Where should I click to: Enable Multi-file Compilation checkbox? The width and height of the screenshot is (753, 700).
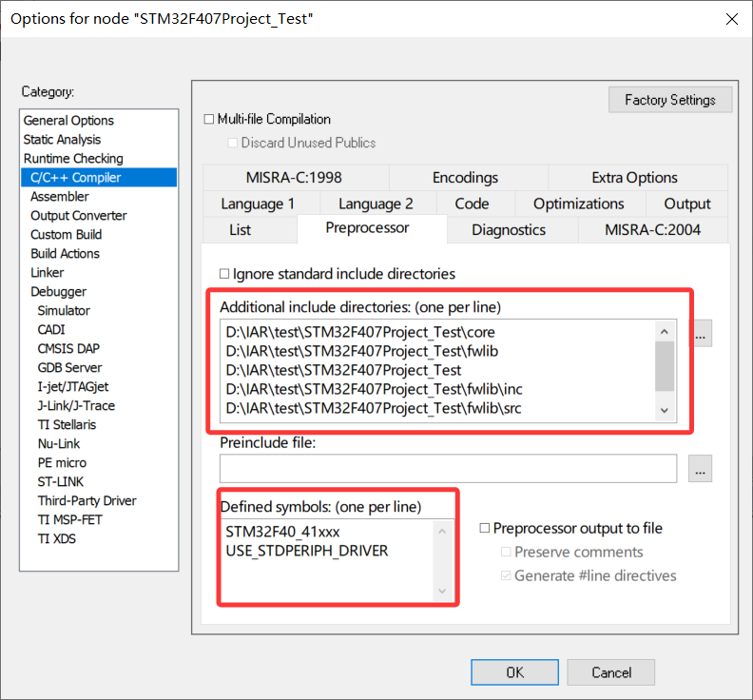coord(209,119)
